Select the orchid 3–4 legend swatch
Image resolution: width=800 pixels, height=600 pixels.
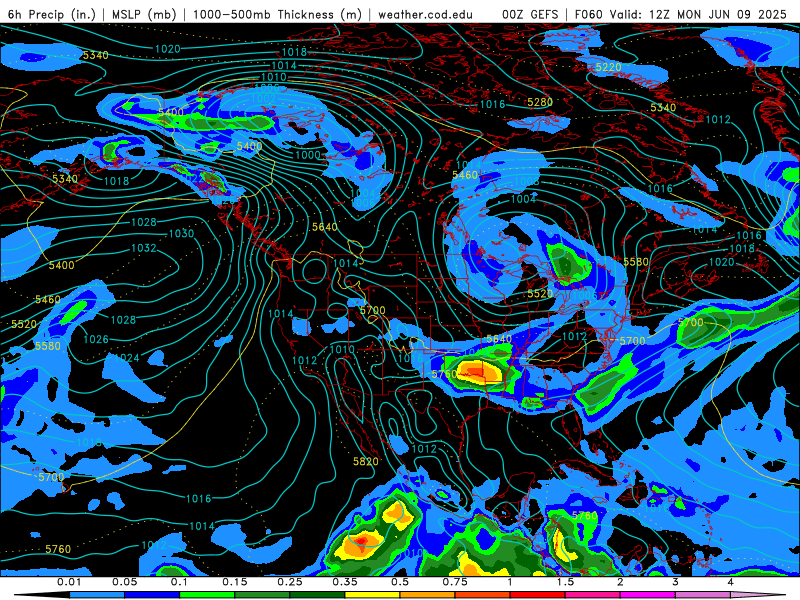pos(704,595)
